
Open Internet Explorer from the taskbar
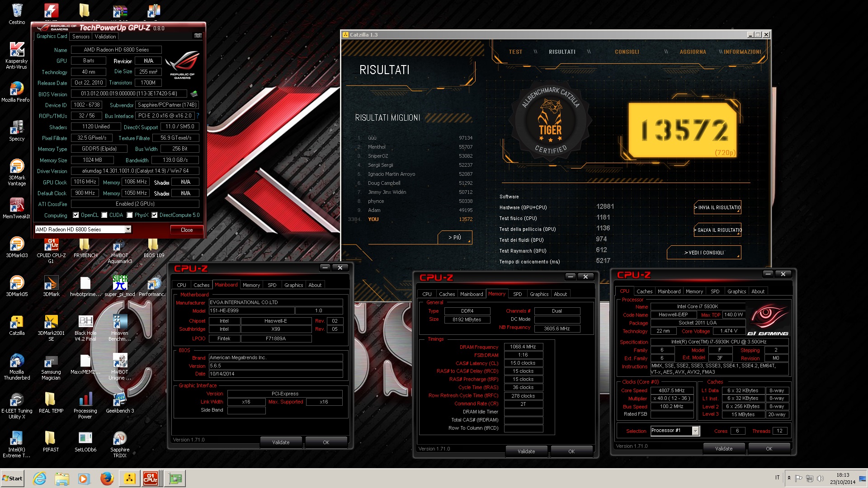tap(40, 478)
